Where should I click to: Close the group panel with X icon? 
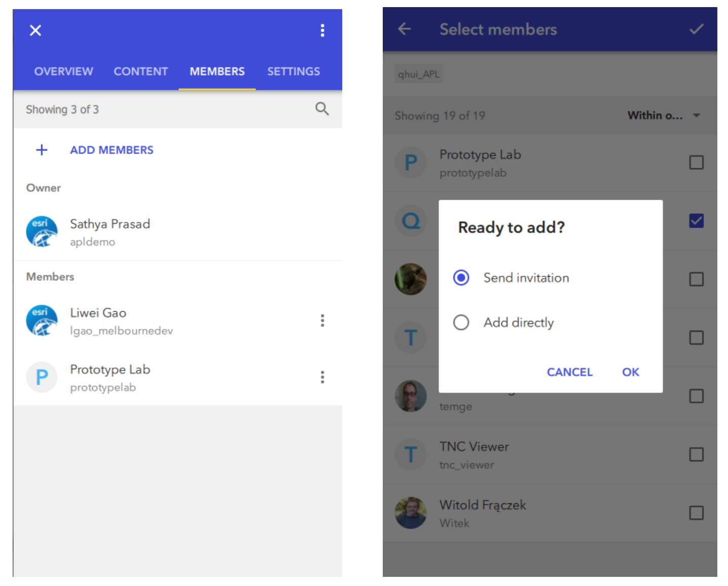tap(35, 30)
